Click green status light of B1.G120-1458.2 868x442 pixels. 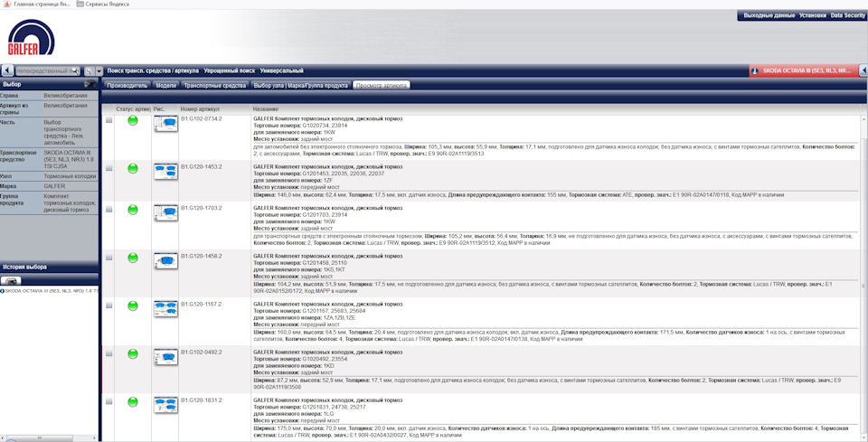point(133,258)
